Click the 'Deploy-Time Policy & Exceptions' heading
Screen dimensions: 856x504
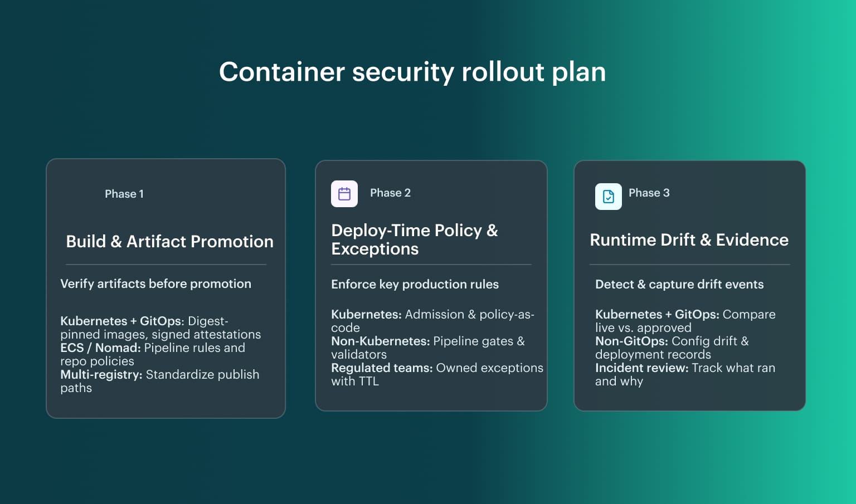coord(415,239)
